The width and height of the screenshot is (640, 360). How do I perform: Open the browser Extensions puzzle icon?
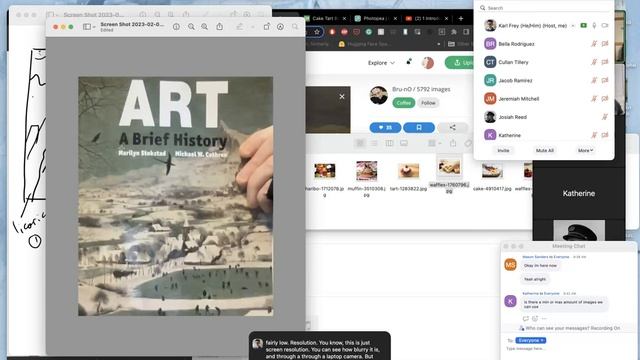453,32
